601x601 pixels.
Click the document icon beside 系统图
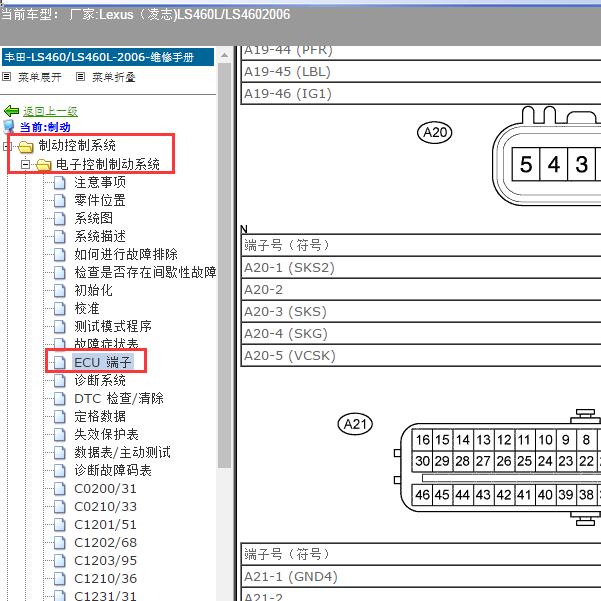pyautogui.click(x=59, y=218)
